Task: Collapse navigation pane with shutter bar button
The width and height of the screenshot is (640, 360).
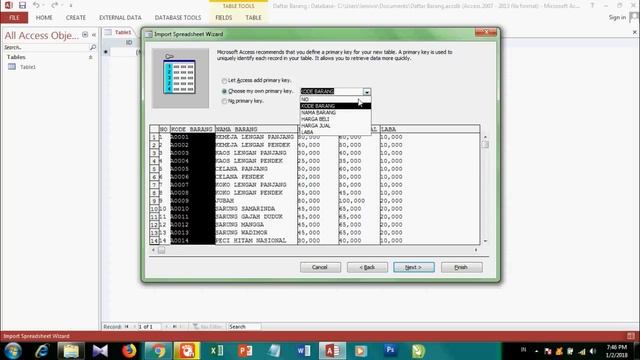Action: 94,35
